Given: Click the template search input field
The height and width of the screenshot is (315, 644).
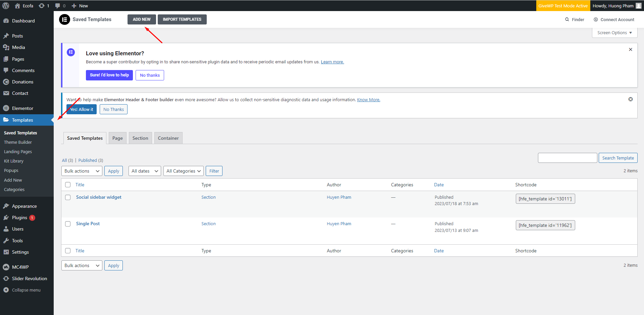Looking at the screenshot, I should [567, 158].
